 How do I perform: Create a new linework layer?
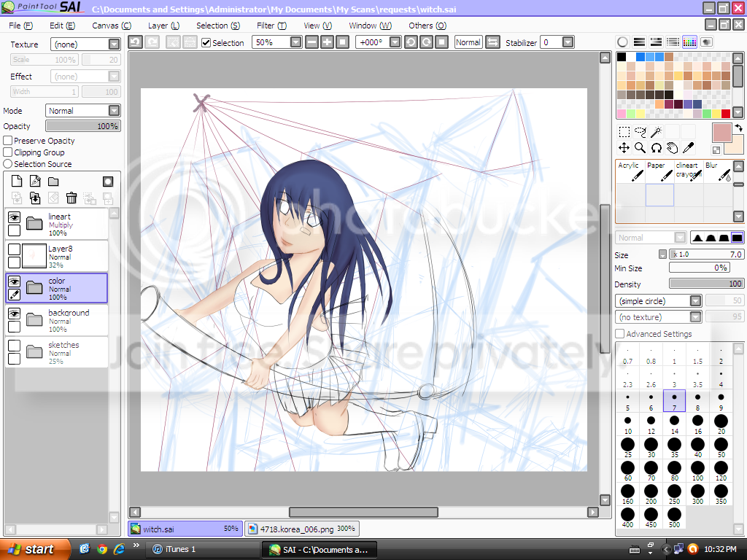point(35,181)
